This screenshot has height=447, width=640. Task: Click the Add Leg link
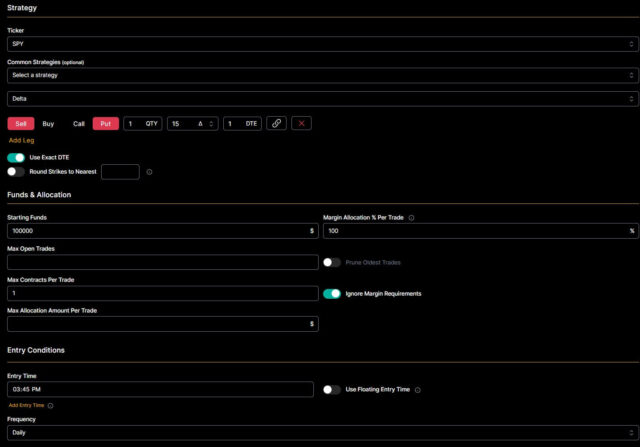21,141
